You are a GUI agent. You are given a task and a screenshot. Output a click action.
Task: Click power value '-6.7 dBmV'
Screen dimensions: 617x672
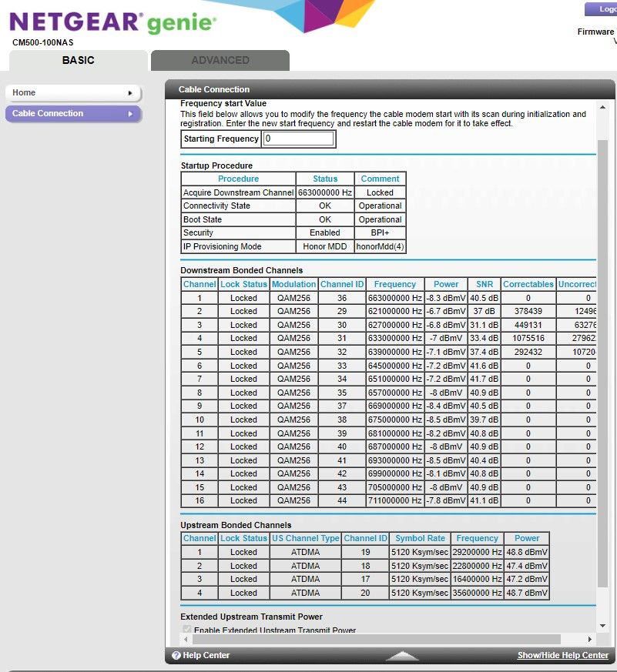(446, 311)
